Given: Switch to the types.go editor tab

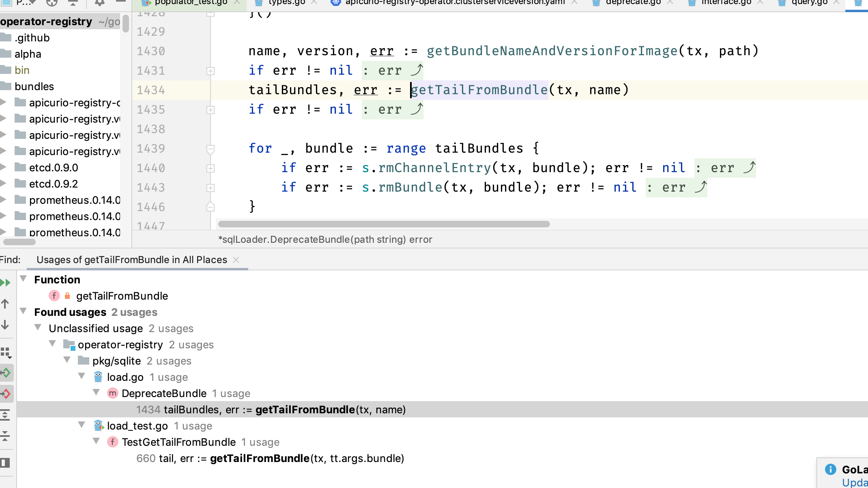Looking at the screenshot, I should pos(286,3).
